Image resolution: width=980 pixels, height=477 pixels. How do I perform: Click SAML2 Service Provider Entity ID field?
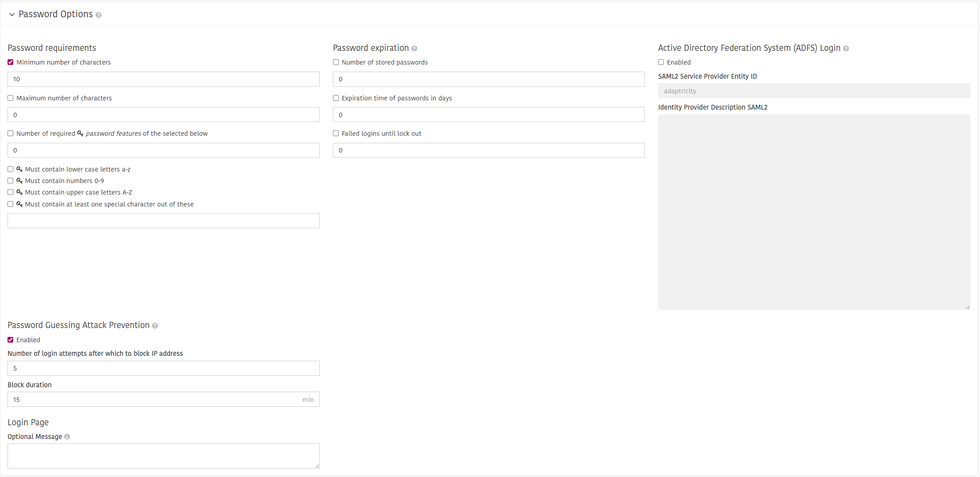click(x=814, y=91)
